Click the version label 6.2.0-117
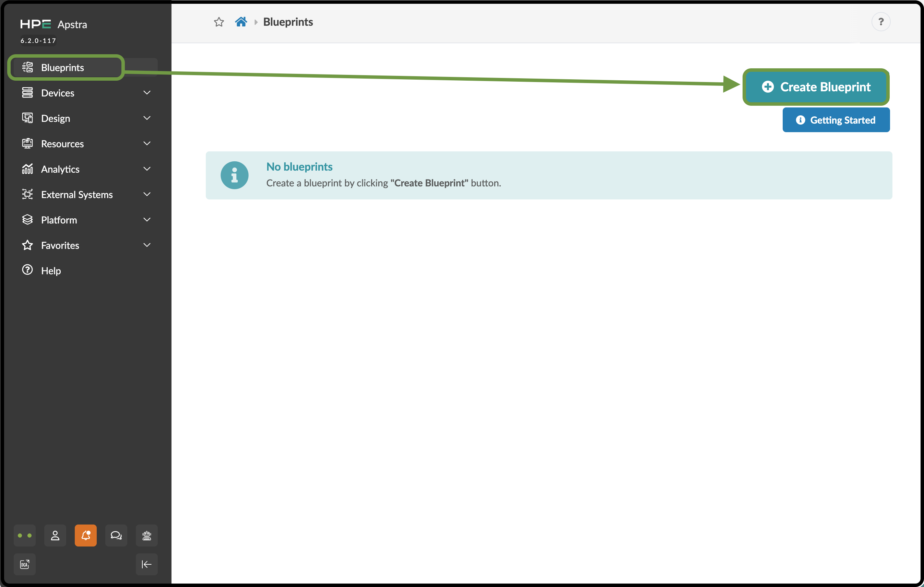924x587 pixels. tap(38, 41)
